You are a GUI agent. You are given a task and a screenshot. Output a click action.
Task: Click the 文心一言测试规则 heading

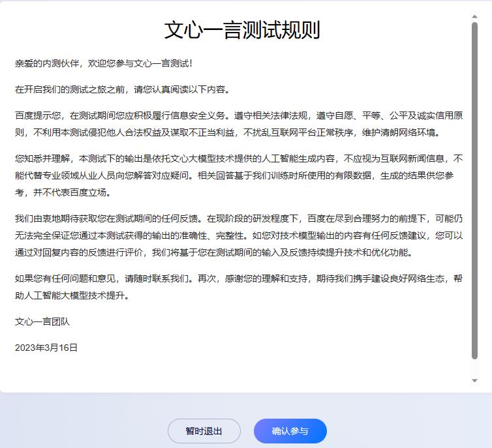click(x=242, y=30)
